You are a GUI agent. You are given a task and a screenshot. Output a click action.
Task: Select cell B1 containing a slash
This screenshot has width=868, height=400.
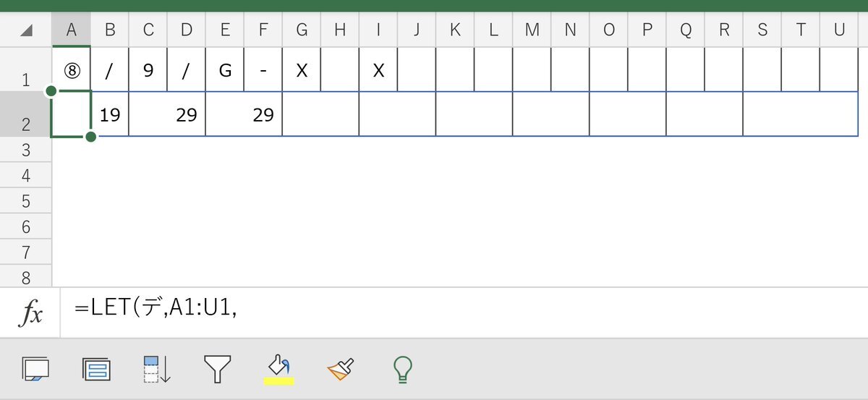(110, 69)
